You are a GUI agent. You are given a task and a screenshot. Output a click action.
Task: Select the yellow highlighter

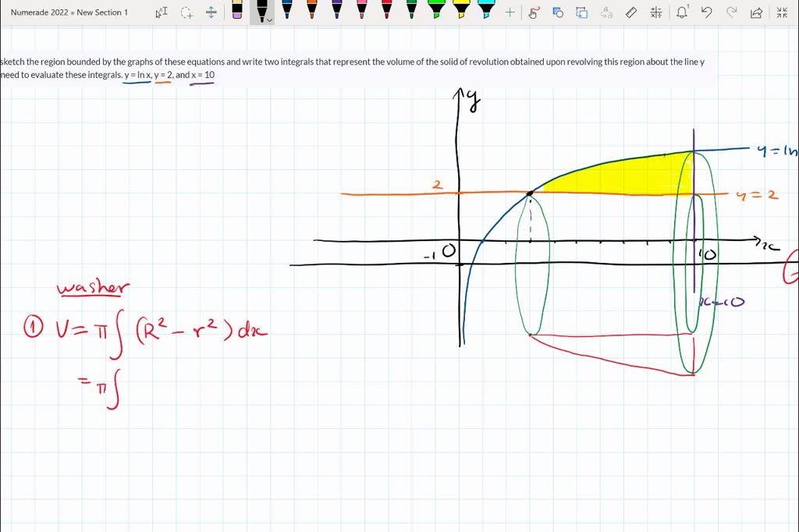click(x=461, y=11)
